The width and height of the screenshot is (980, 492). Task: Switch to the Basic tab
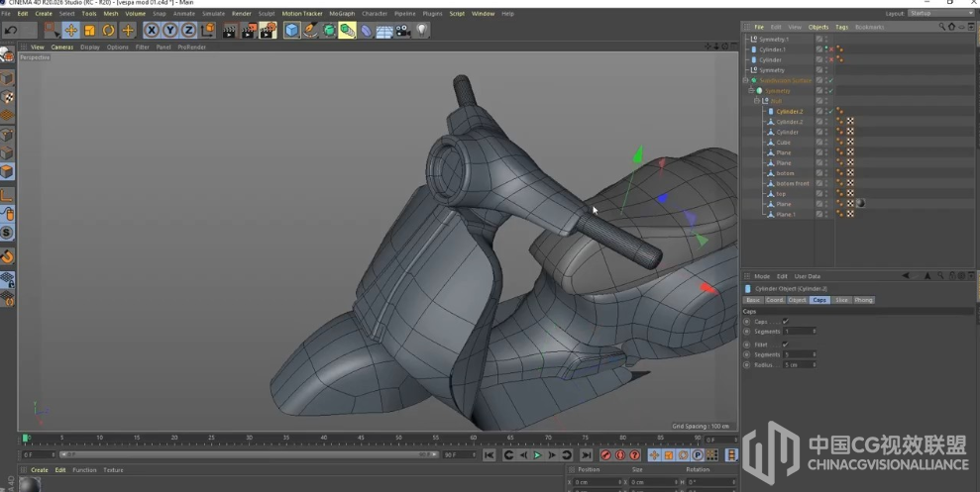(753, 300)
